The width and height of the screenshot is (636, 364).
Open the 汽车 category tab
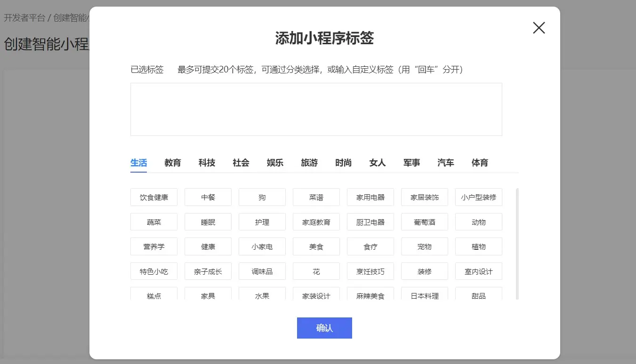coord(445,163)
